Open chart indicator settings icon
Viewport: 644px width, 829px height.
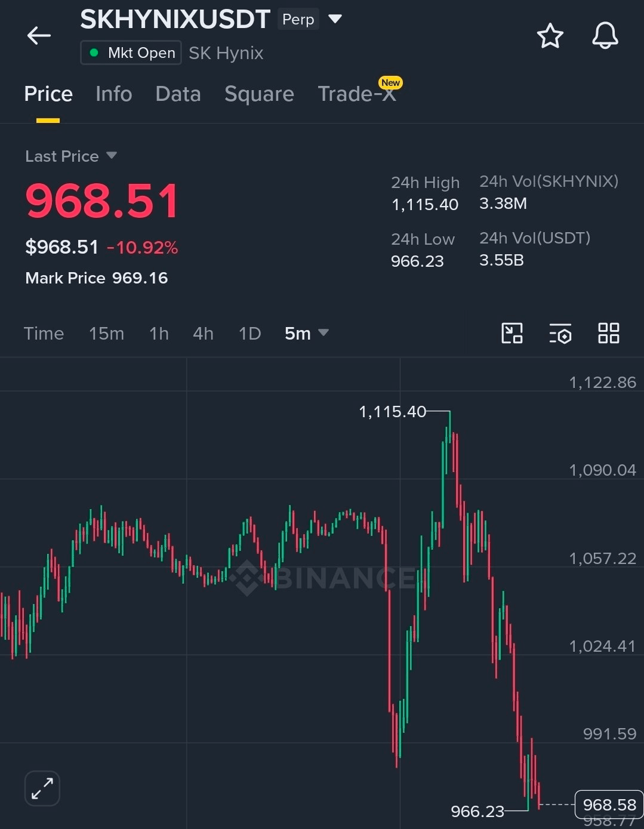(560, 334)
